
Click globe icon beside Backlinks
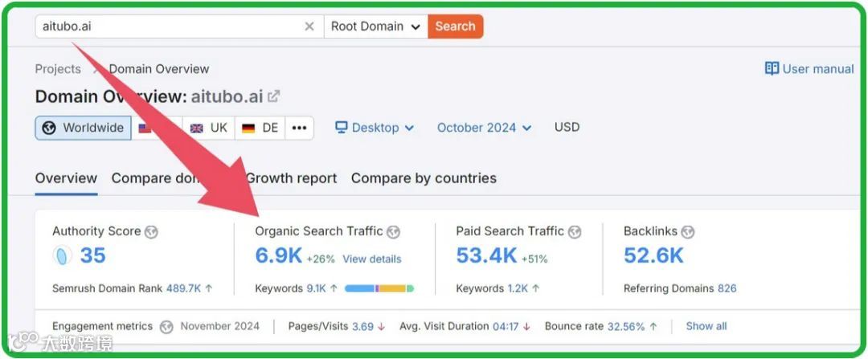coord(687,232)
